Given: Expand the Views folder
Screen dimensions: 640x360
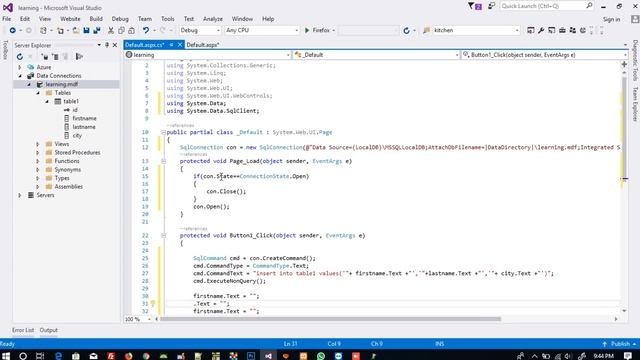Looking at the screenshot, I should (38, 144).
